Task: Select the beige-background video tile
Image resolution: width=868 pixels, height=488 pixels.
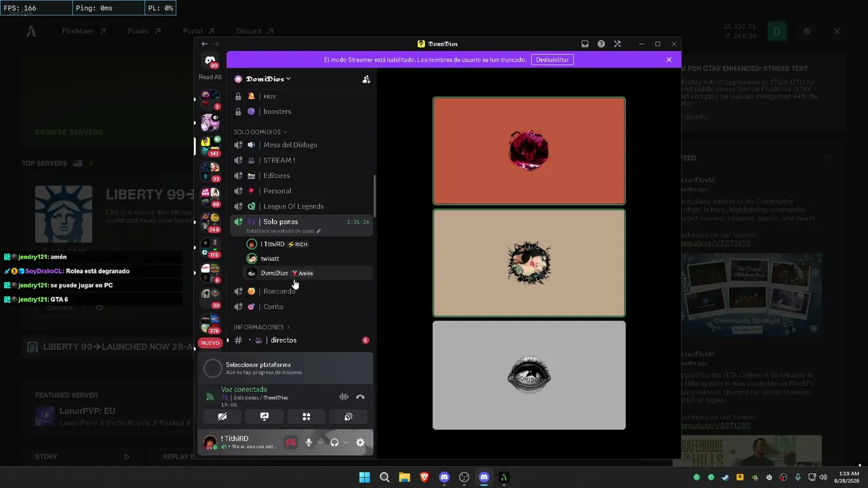Action: coord(529,263)
